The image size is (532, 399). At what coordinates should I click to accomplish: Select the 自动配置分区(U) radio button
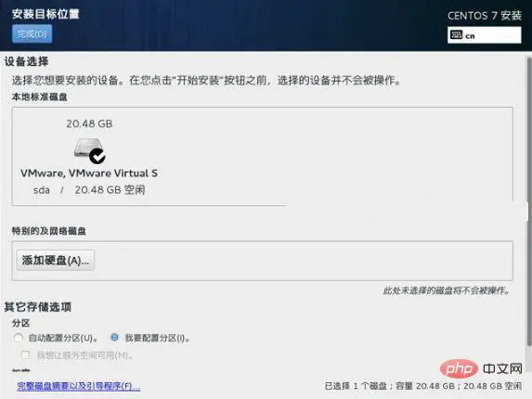coord(18,338)
